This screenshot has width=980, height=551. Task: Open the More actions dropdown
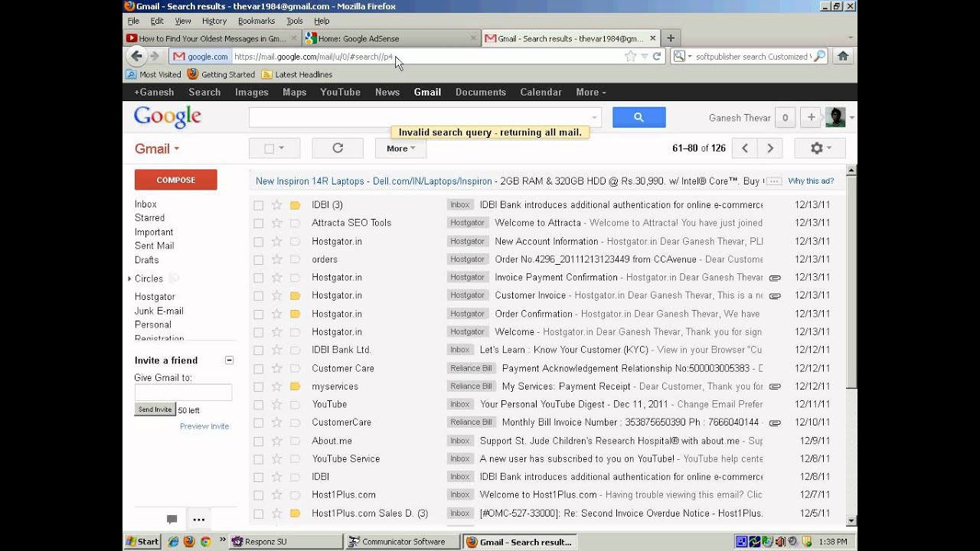coord(400,148)
